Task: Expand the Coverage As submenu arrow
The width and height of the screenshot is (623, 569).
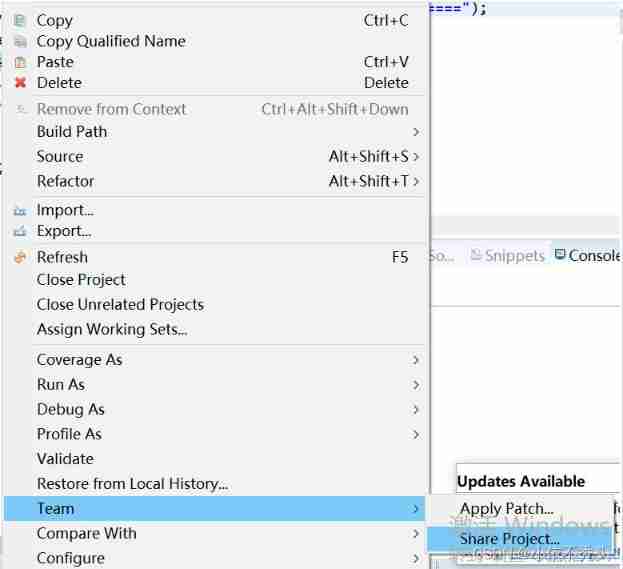Action: click(415, 360)
